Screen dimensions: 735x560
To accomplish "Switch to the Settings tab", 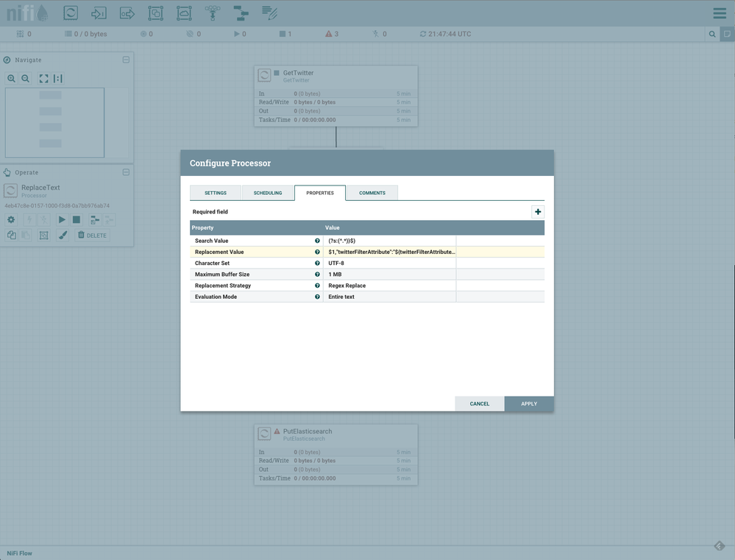I will 216,193.
